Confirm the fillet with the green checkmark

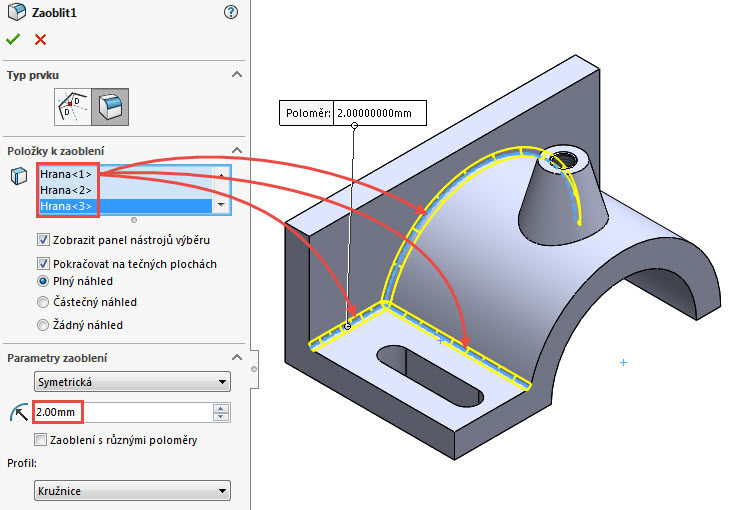click(x=13, y=39)
